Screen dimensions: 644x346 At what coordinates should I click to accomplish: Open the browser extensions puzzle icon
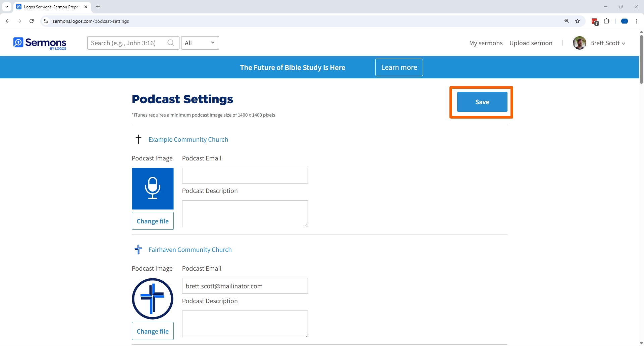[x=607, y=21]
